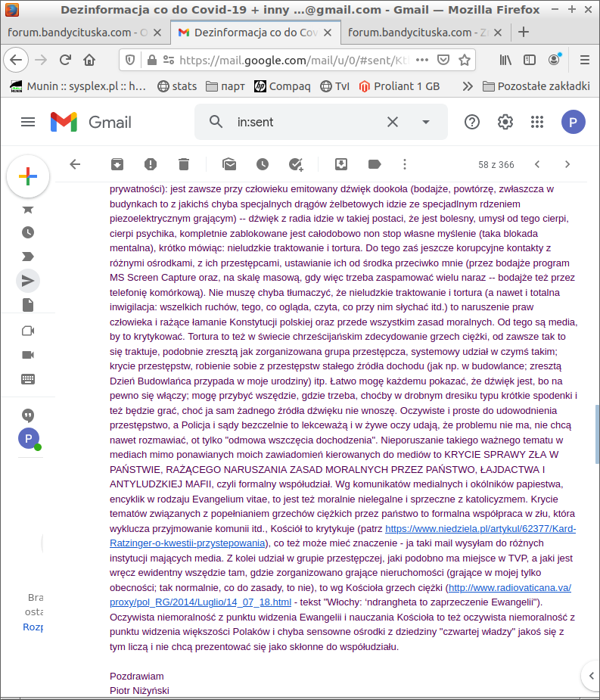Start a new meeting from sidebar
Screen dimensions: 600x700
(x=28, y=331)
